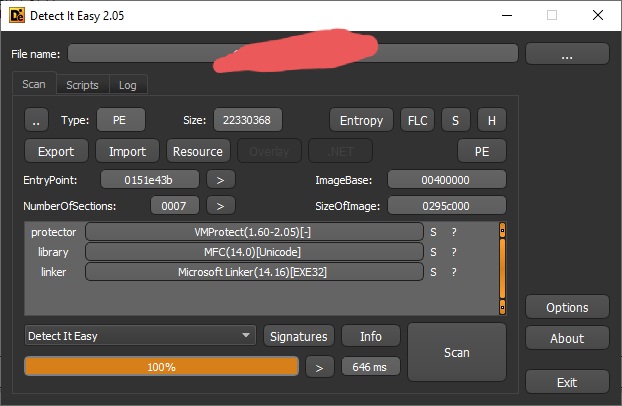Viewport: 622px width, 406px height.
Task: Open the Log tab
Action: [x=127, y=85]
